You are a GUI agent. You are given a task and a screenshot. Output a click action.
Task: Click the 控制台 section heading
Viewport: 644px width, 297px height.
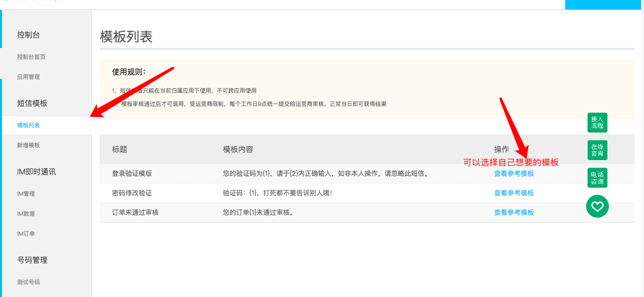(28, 35)
